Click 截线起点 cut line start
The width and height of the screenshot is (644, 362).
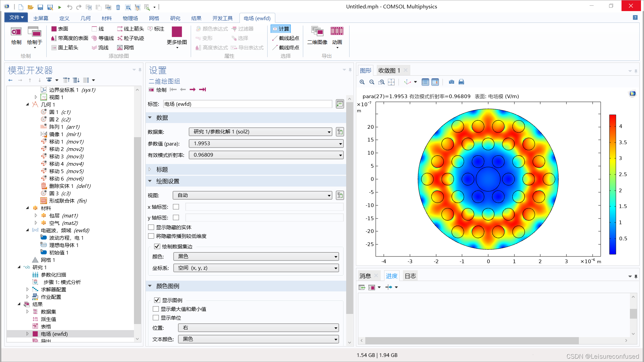pos(286,38)
